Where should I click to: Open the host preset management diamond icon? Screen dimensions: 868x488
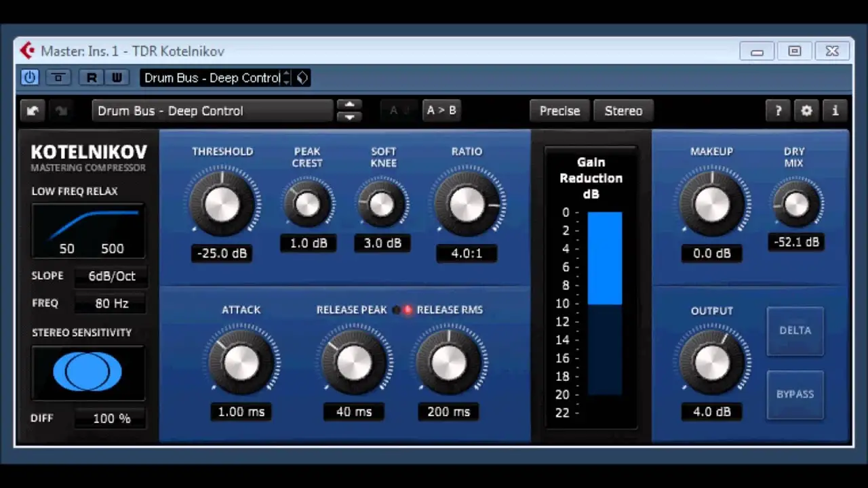[302, 78]
